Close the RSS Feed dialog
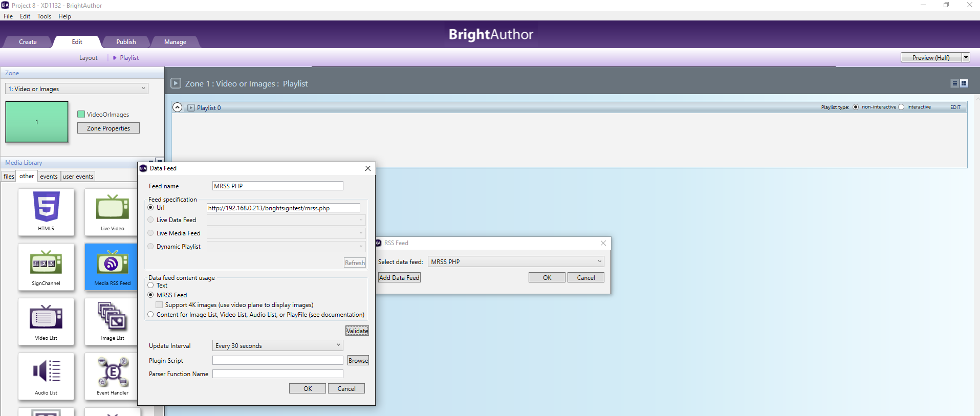This screenshot has width=980, height=416. tap(603, 243)
